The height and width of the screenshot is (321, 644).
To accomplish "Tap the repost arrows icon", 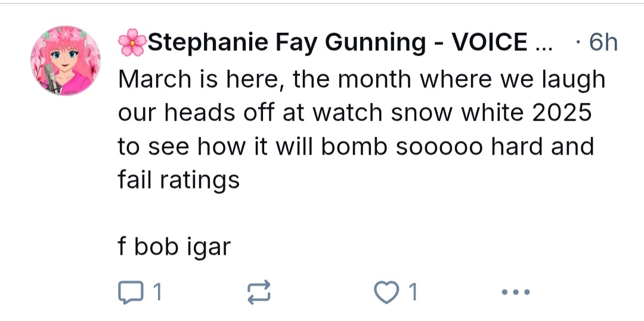I will [x=259, y=292].
